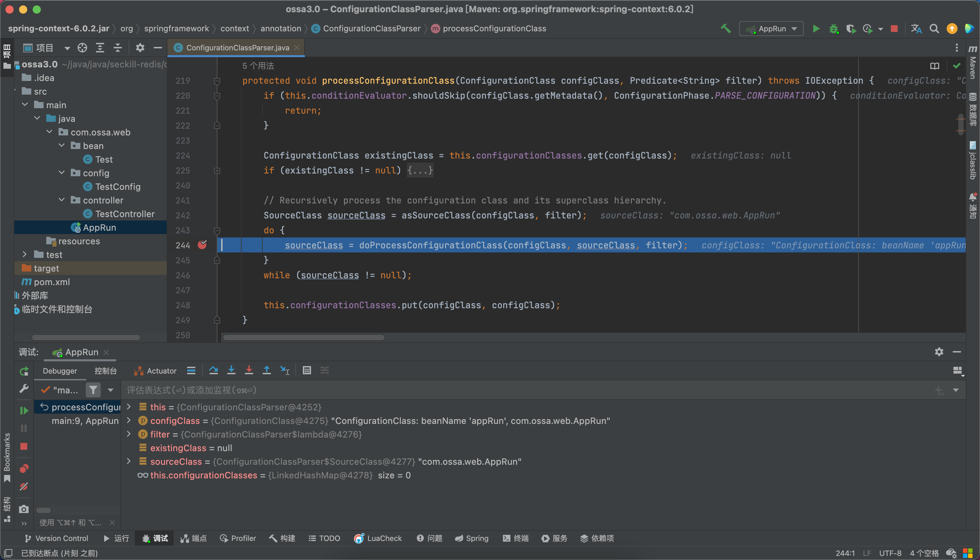Expand the sourceClass variable in debugger
The height and width of the screenshot is (560, 980).
click(x=130, y=461)
